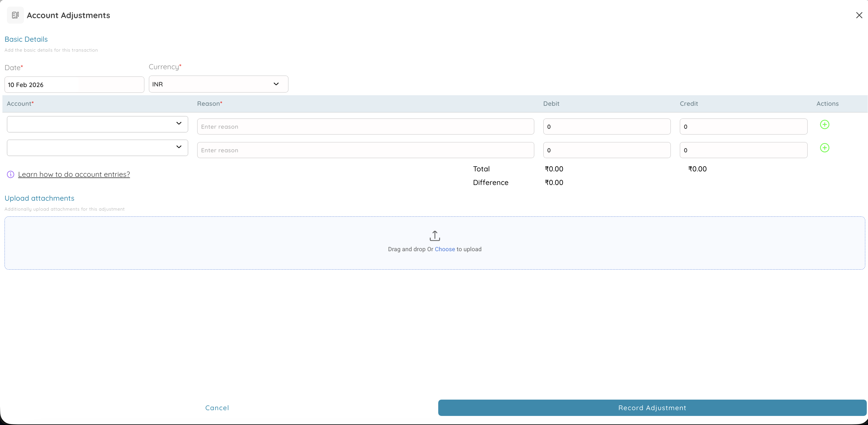Click first row Debit amount field
The image size is (868, 425).
(606, 126)
